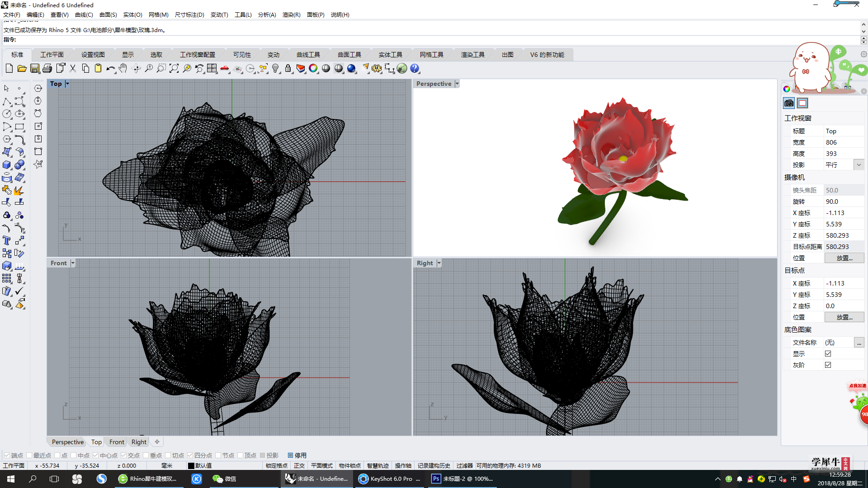Click the target 位置 放置... button
Viewport: 868px width, 488px height.
click(844, 317)
